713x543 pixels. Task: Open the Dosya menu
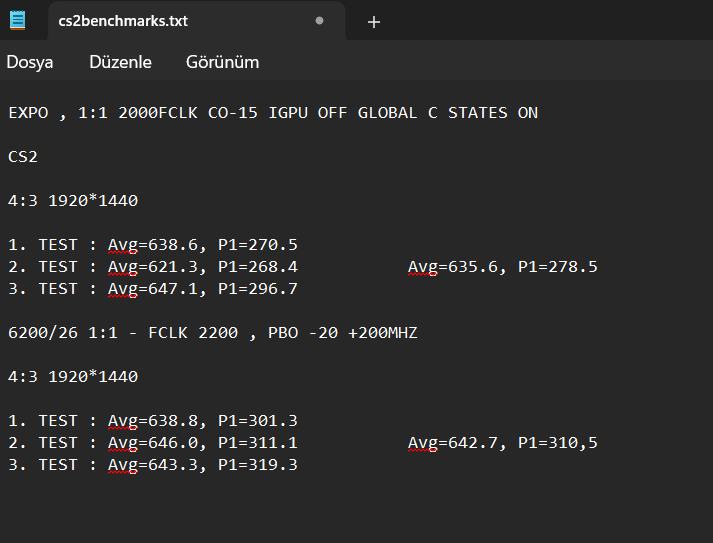[30, 62]
